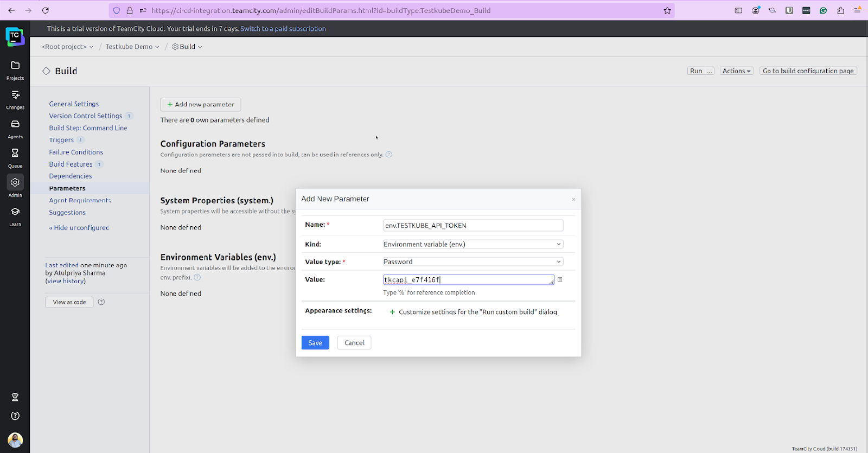Go to build configuration page
This screenshot has width=868, height=453.
(808, 71)
